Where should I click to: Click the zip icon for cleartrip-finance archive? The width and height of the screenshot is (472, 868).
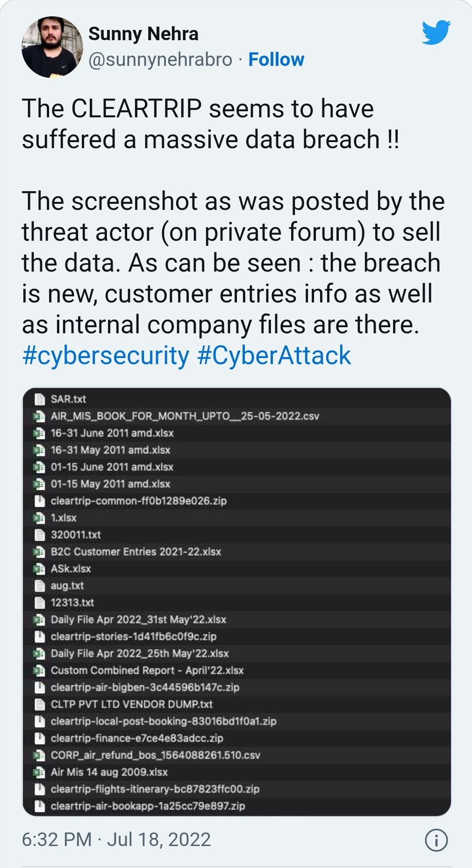point(40,738)
